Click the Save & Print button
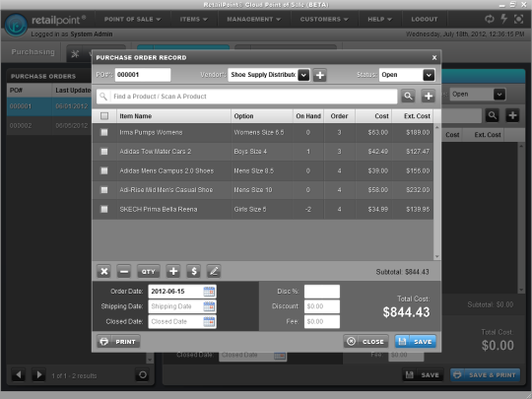Viewport: 532px width, 399px height. (485, 375)
